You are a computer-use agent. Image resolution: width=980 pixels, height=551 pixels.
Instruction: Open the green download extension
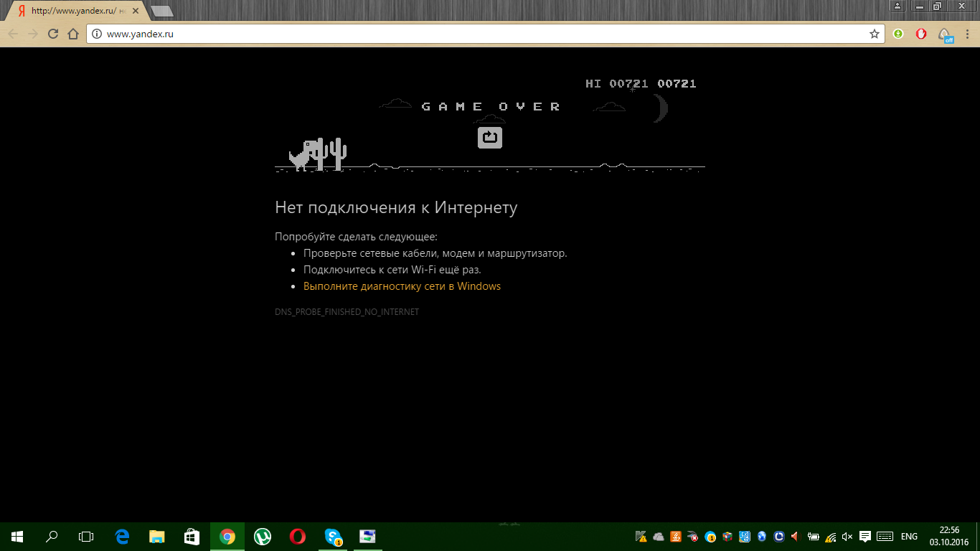(898, 34)
